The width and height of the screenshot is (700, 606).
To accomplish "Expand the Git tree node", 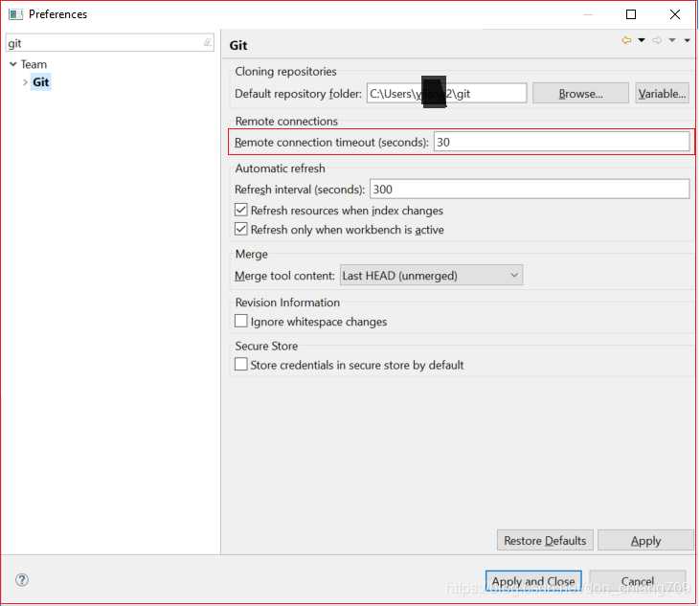I will click(x=25, y=82).
